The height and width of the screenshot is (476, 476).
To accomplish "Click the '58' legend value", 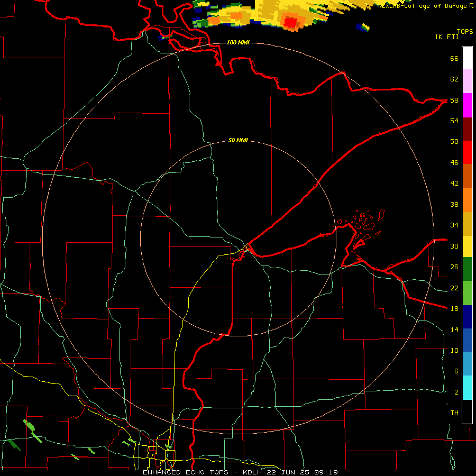I will point(454,100).
